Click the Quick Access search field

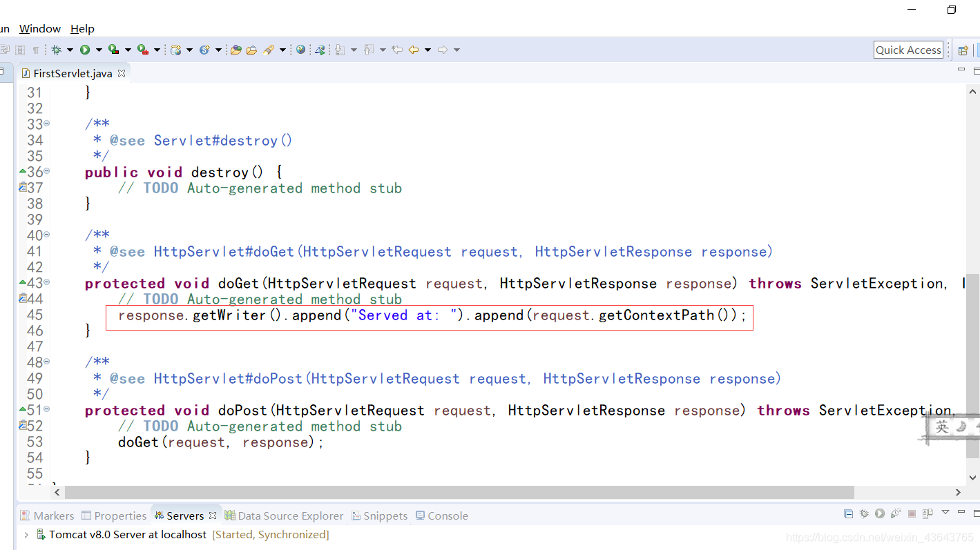908,50
